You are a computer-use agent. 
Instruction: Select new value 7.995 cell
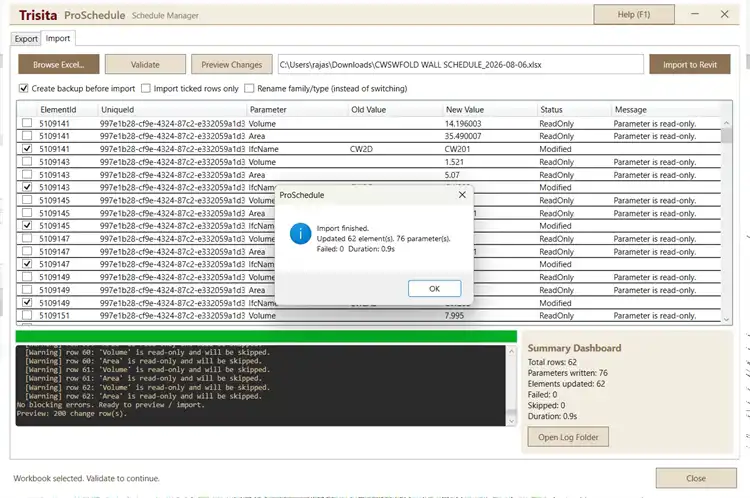click(454, 315)
